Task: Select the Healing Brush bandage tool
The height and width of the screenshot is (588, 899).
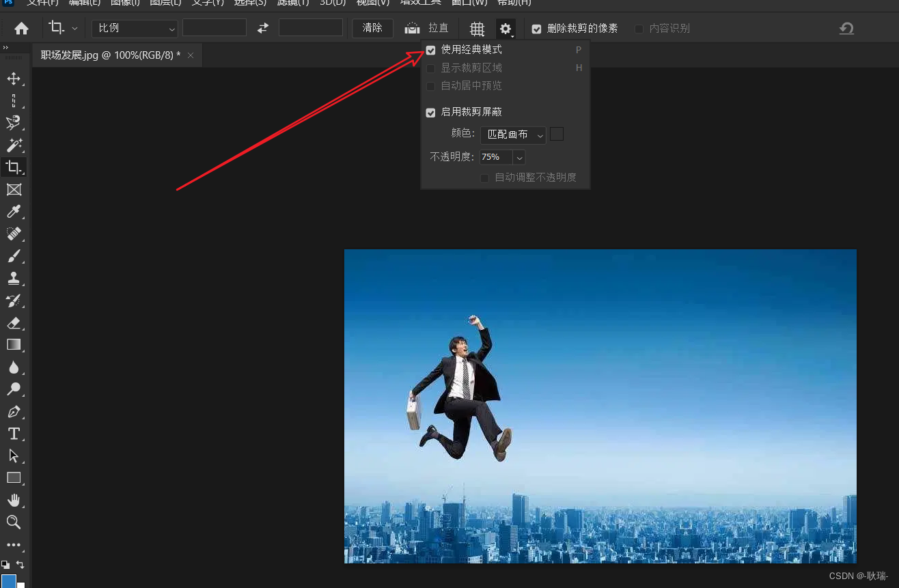Action: 14,234
